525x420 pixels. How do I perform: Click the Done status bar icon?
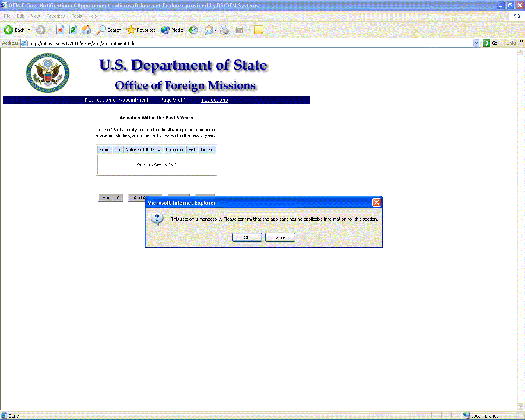click(4, 415)
